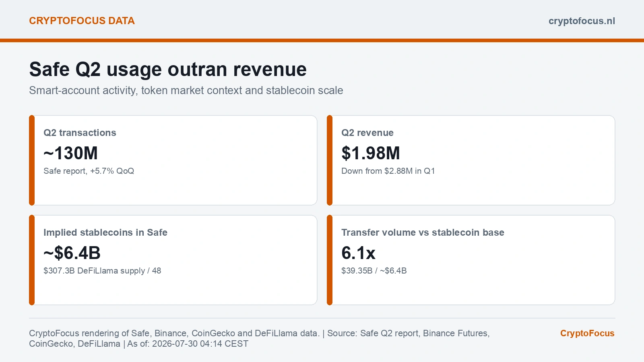Click the CryptoFocus footer brand name

click(x=587, y=333)
